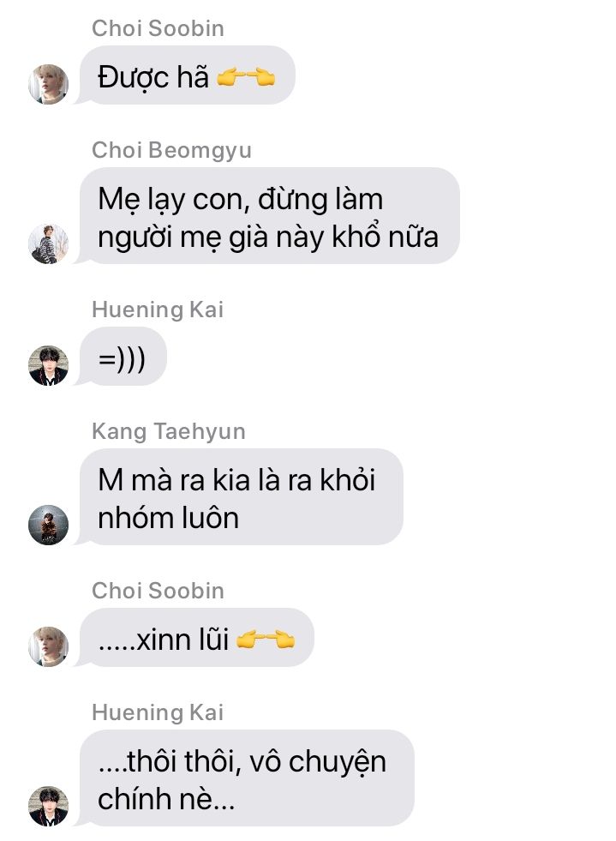Viewport: 616px width, 841px height.
Task: Tap "Choi Soobin" name above "Được hã"
Action: coord(158,28)
